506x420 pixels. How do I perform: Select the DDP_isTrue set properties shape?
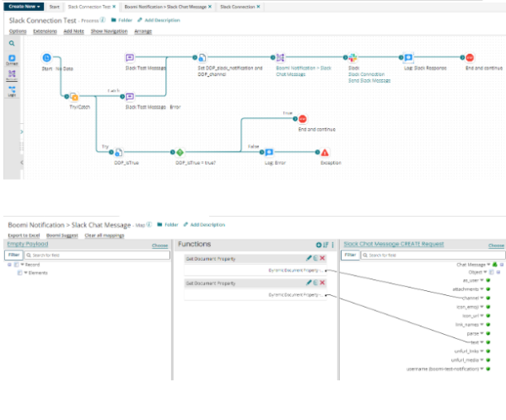pos(118,152)
